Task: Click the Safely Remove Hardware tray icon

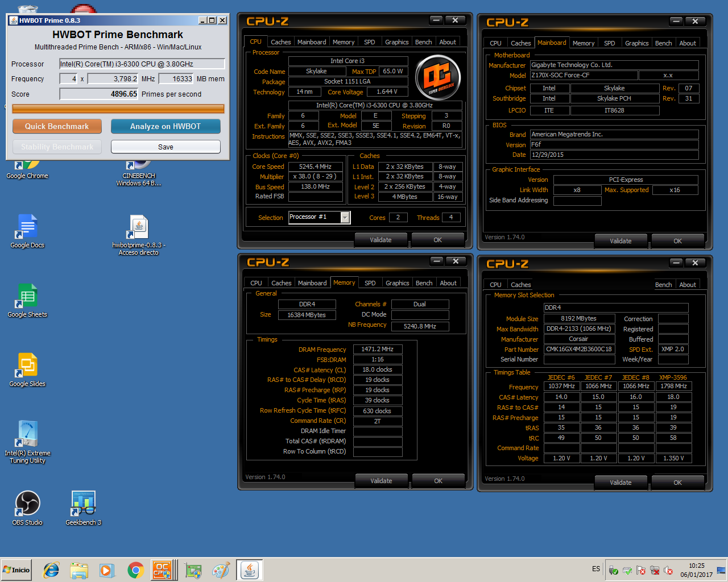Action: click(614, 570)
